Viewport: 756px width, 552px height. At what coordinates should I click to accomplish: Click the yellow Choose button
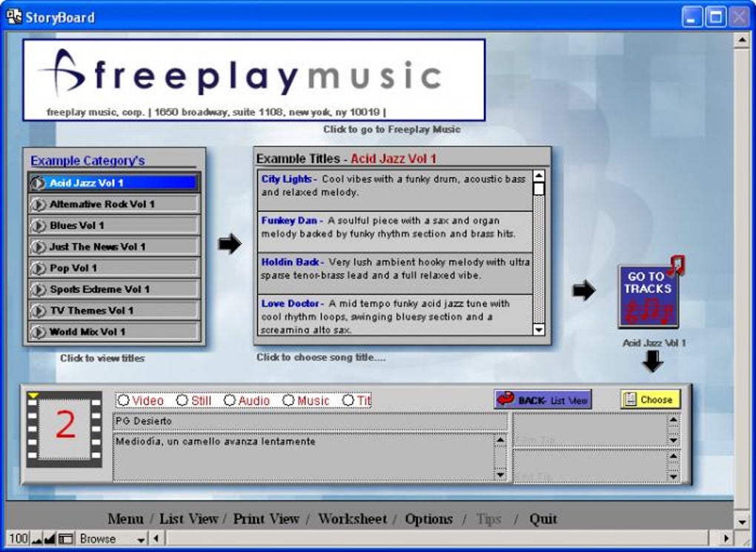[x=651, y=399]
